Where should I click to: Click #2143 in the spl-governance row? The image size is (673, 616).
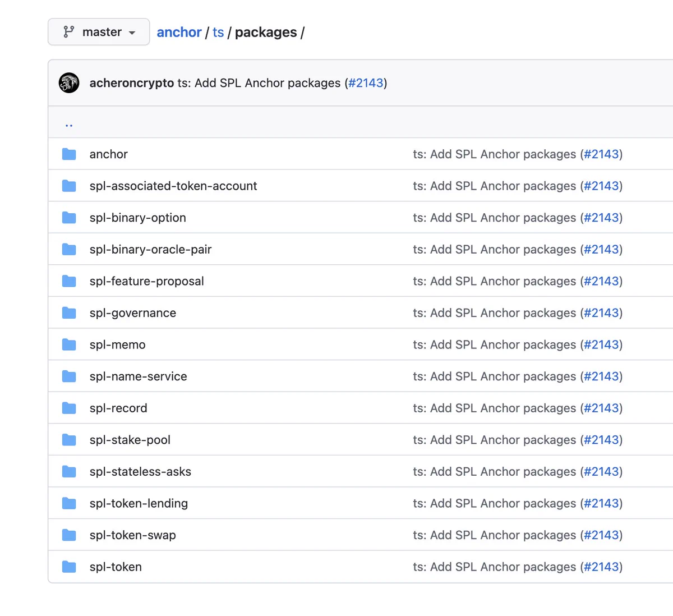tap(601, 313)
